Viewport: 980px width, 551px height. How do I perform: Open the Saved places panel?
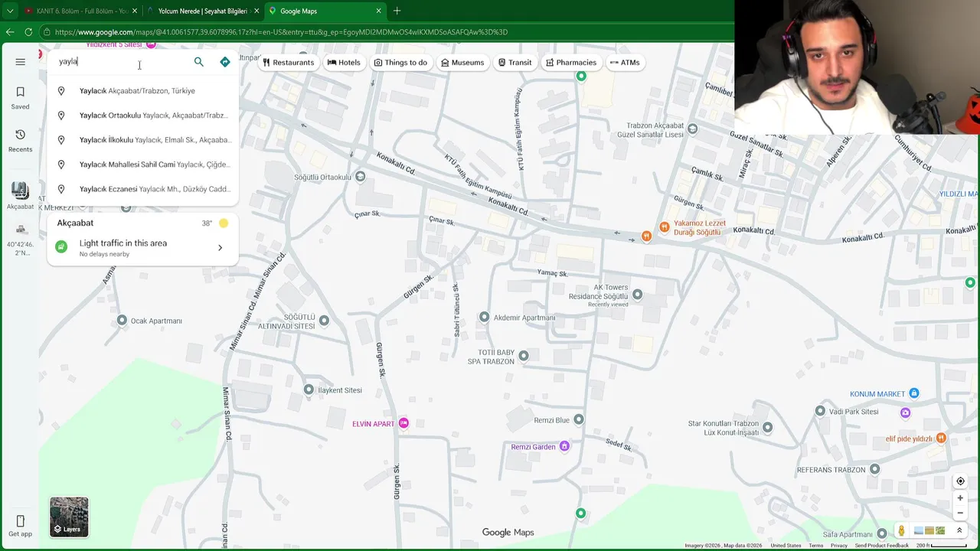(21, 98)
